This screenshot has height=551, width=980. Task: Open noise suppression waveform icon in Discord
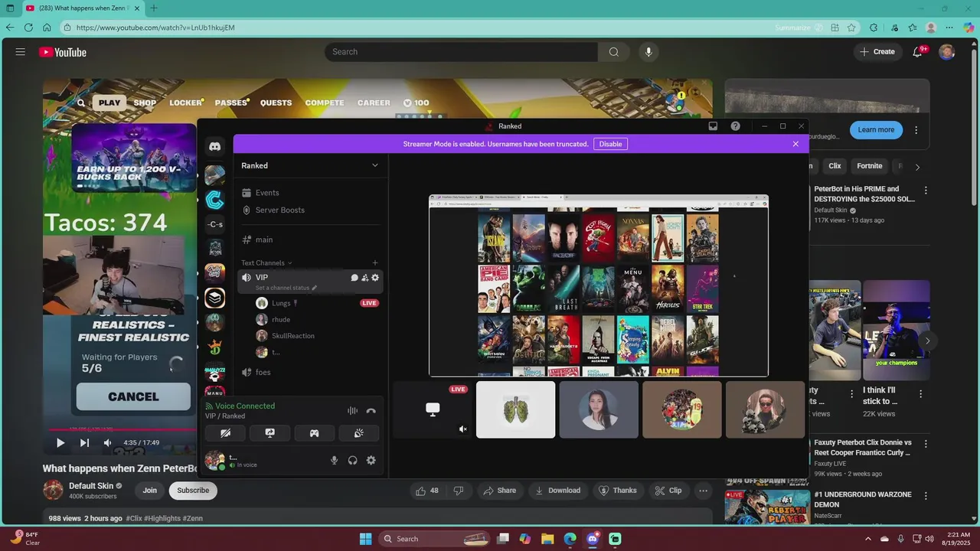pyautogui.click(x=352, y=411)
